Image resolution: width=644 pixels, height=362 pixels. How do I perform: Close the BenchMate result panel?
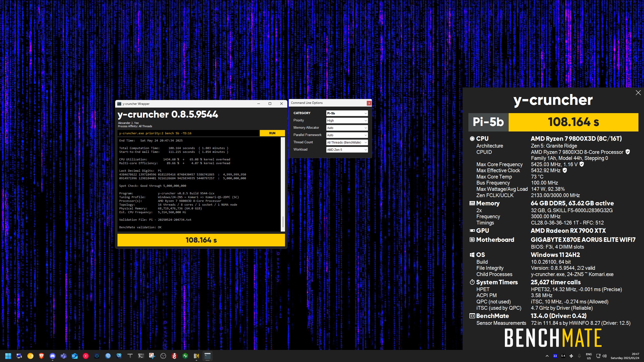[638, 93]
